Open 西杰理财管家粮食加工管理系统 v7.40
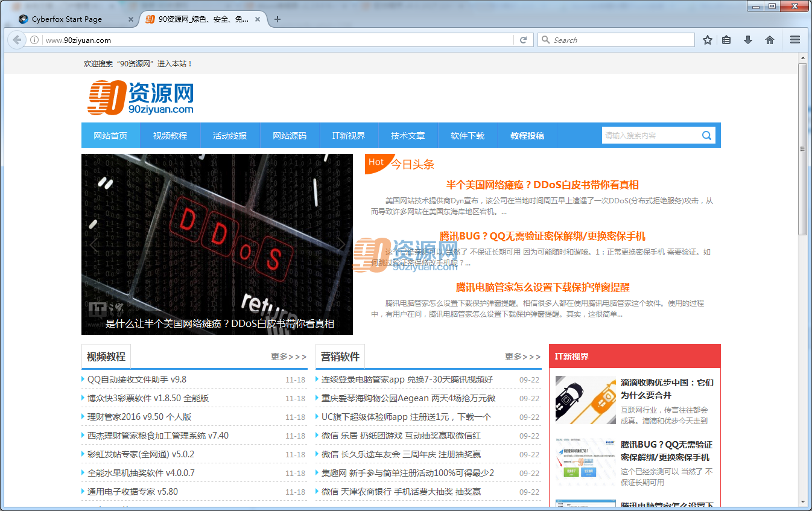Viewport: 812px width, 511px height. pos(158,436)
